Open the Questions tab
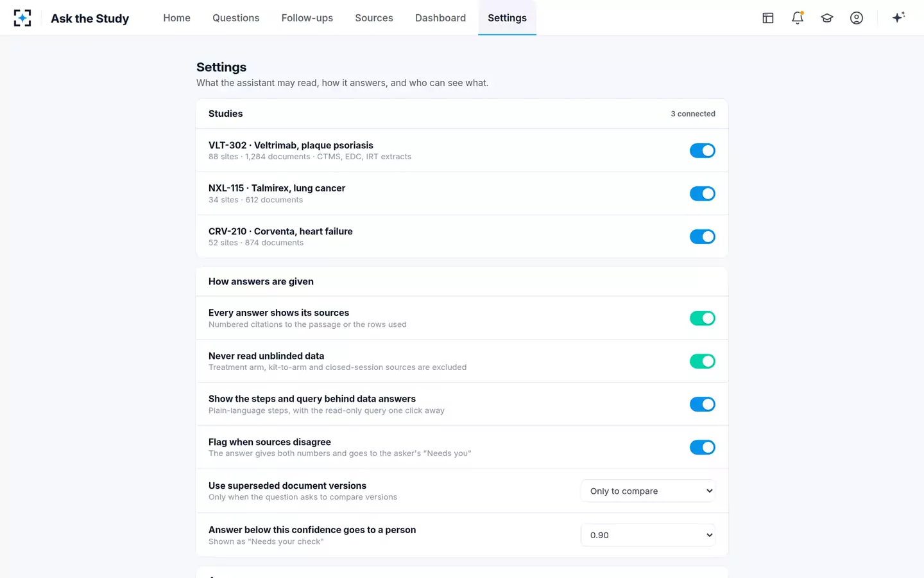The height and width of the screenshot is (578, 924). click(236, 18)
